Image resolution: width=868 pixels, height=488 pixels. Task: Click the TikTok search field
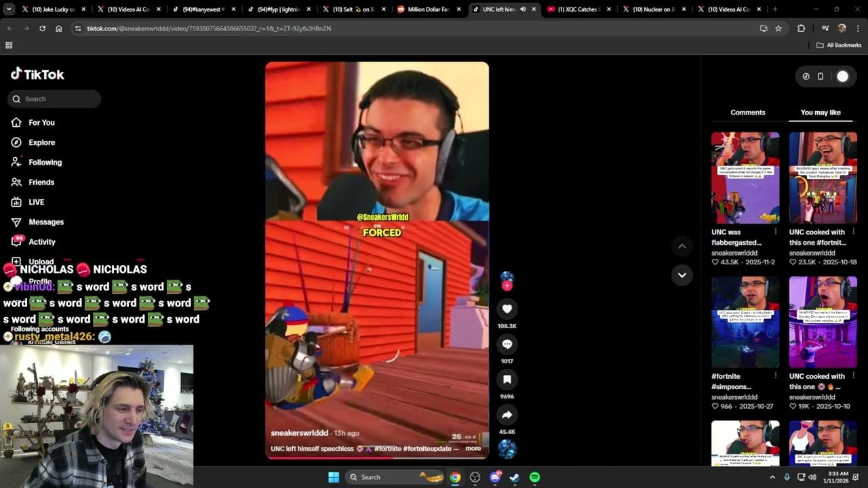tap(54, 99)
